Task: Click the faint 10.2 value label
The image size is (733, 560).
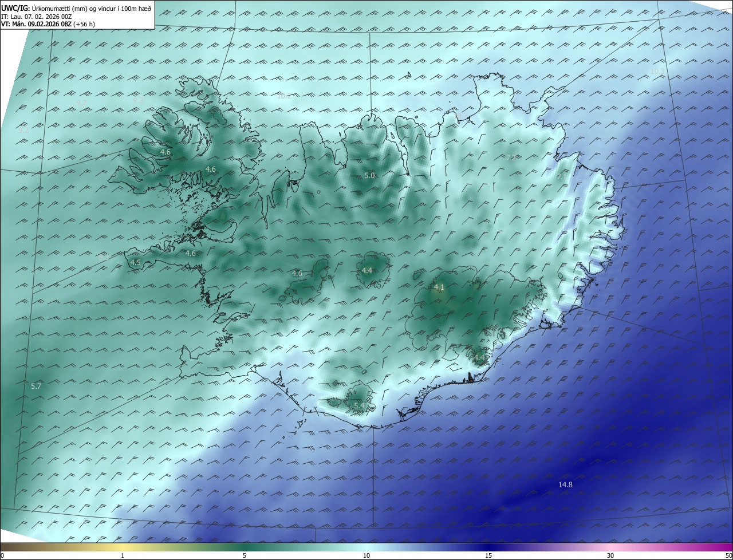Action: coord(284,96)
